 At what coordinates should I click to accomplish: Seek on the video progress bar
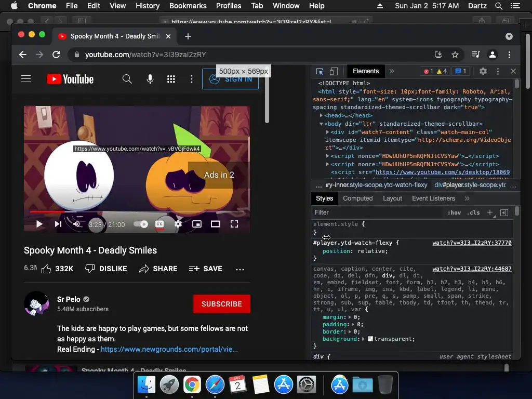tap(137, 212)
